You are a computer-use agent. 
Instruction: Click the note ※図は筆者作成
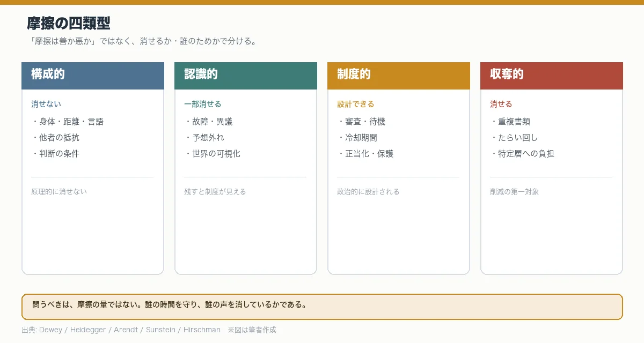pyautogui.click(x=252, y=330)
